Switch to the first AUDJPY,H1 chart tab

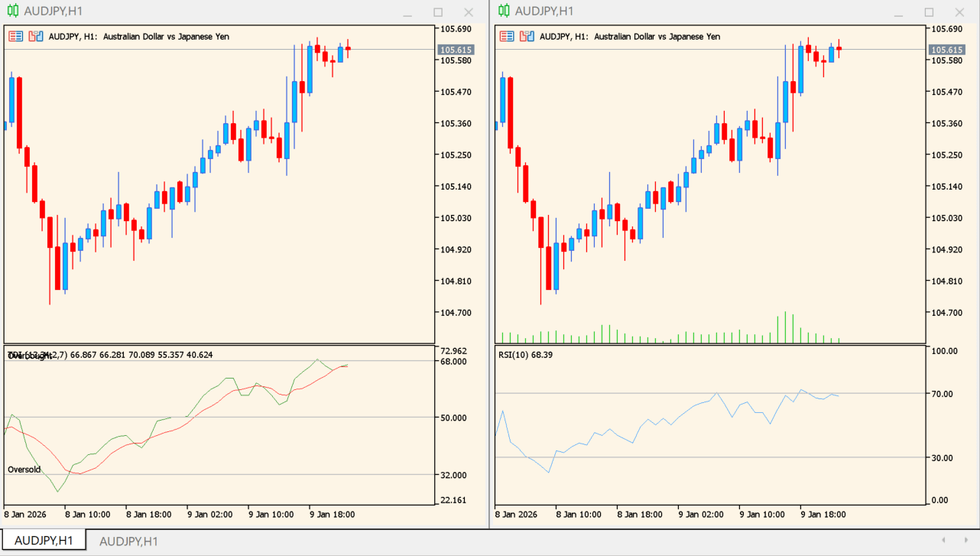43,540
